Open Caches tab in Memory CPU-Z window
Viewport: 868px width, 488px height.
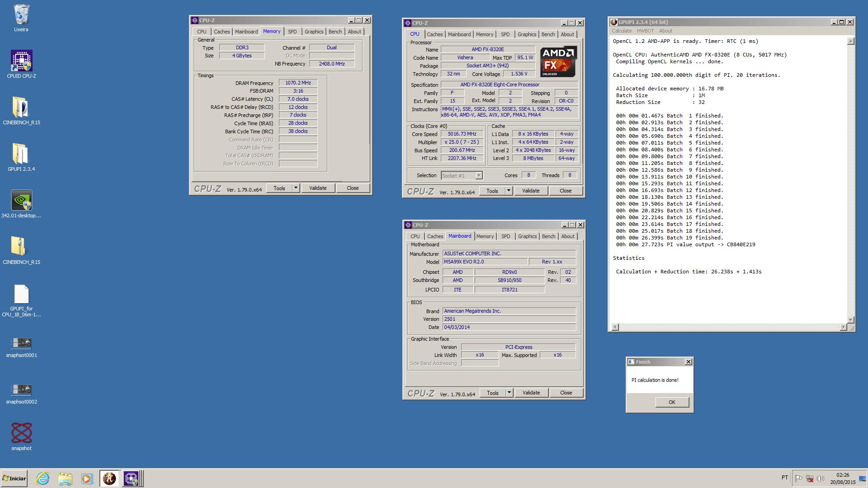pos(222,32)
